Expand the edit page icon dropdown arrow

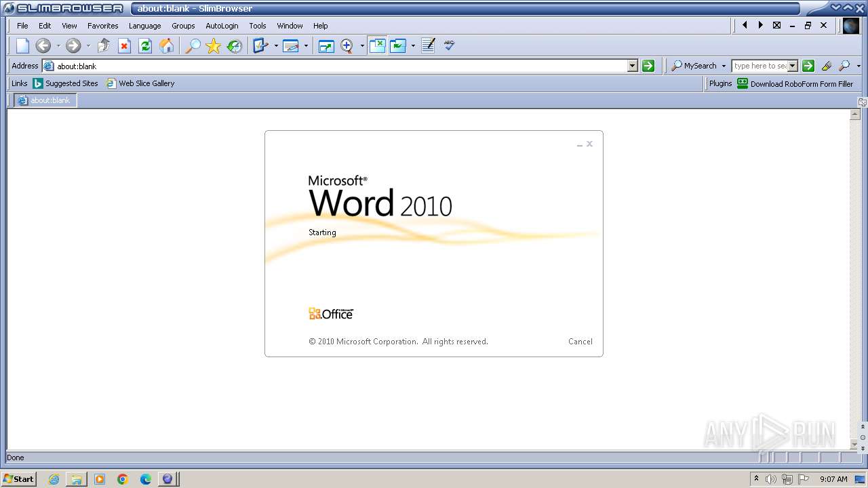[x=306, y=46]
